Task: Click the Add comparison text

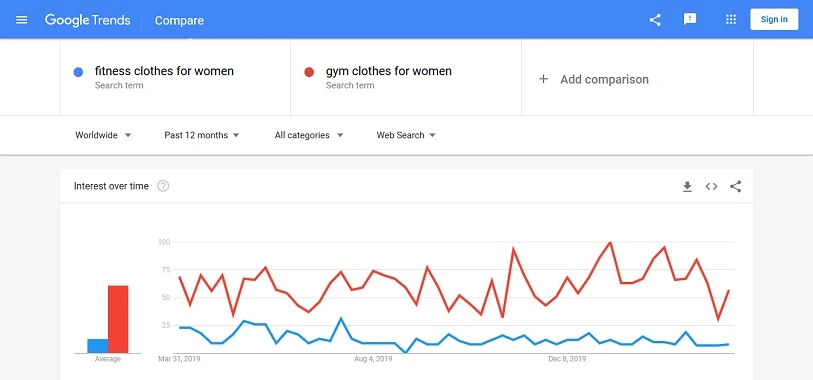Action: (x=604, y=79)
